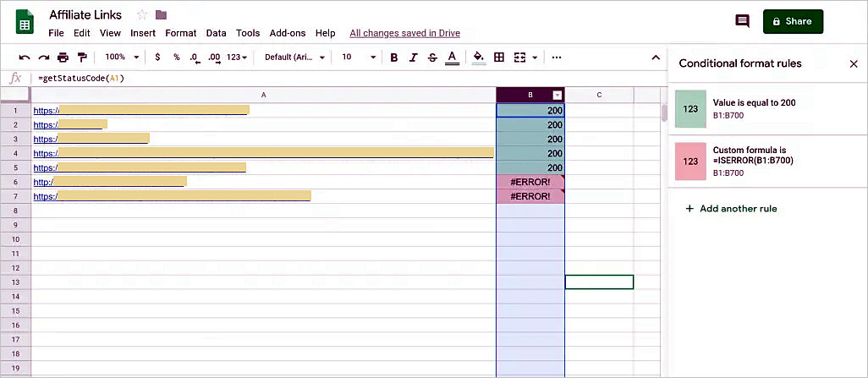Open the Default font family dropdown
Viewport: 868px width, 378px height.
point(294,58)
